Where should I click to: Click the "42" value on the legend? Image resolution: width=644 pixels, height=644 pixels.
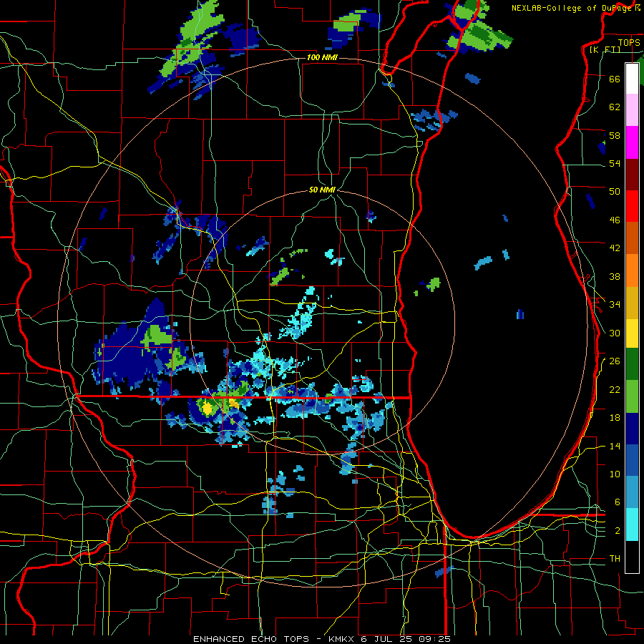click(615, 248)
